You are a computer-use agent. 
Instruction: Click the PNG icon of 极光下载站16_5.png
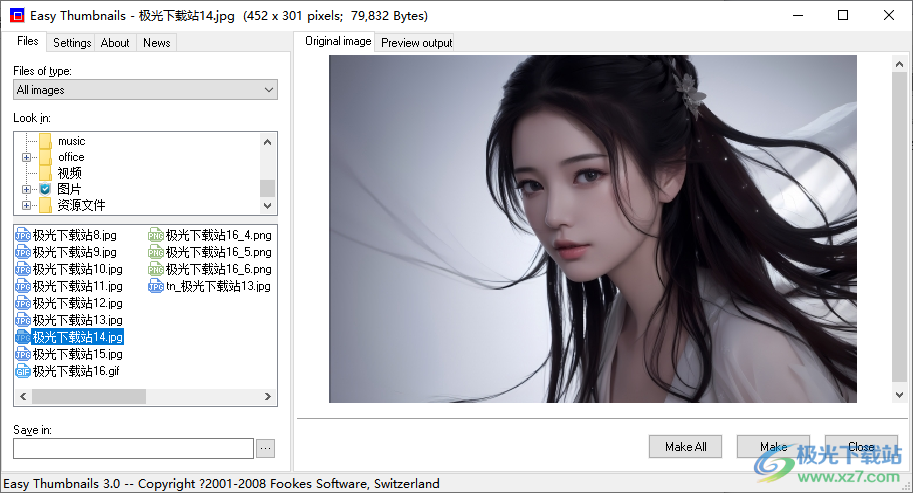tap(155, 252)
